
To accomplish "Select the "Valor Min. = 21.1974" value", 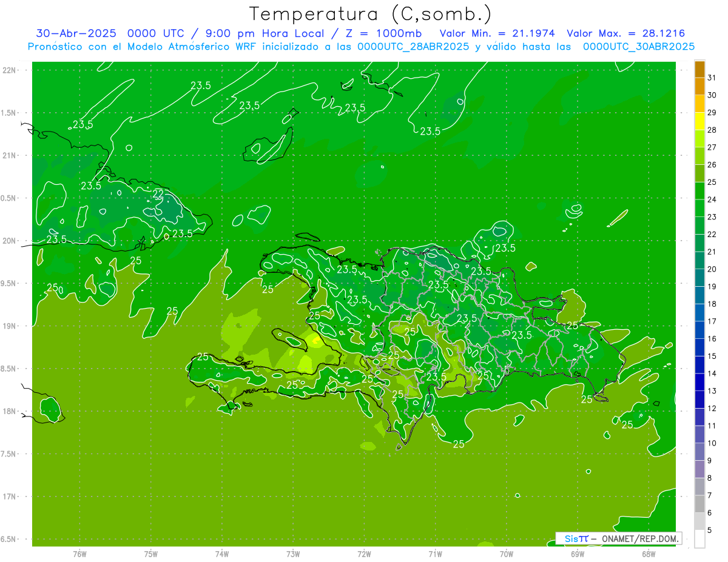I will (x=497, y=34).
